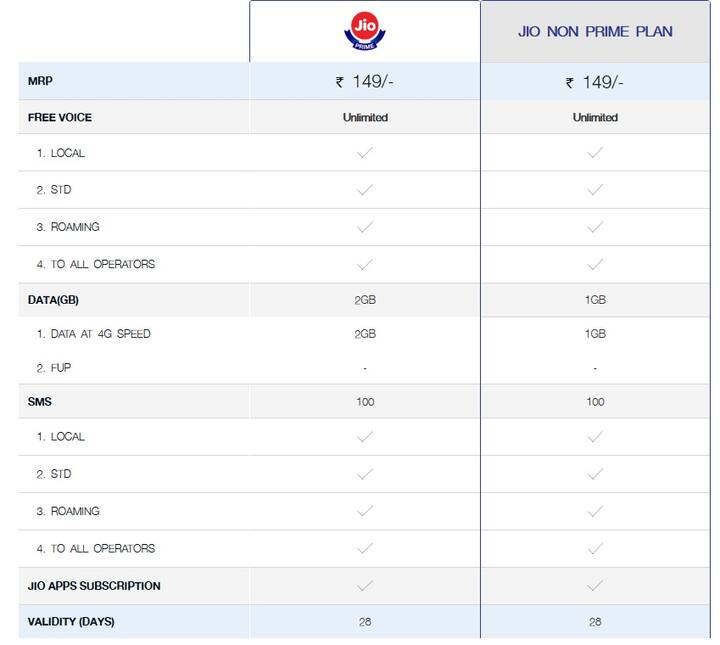Click ₹149/- price under Non Prime plan
The height and width of the screenshot is (645, 720).
pyautogui.click(x=594, y=83)
